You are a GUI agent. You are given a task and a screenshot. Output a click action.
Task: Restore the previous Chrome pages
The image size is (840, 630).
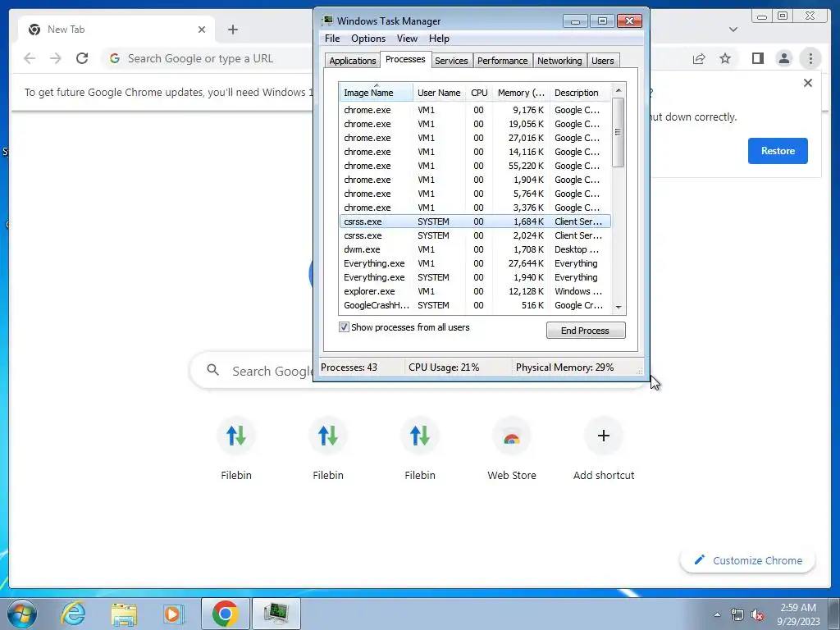tap(778, 151)
